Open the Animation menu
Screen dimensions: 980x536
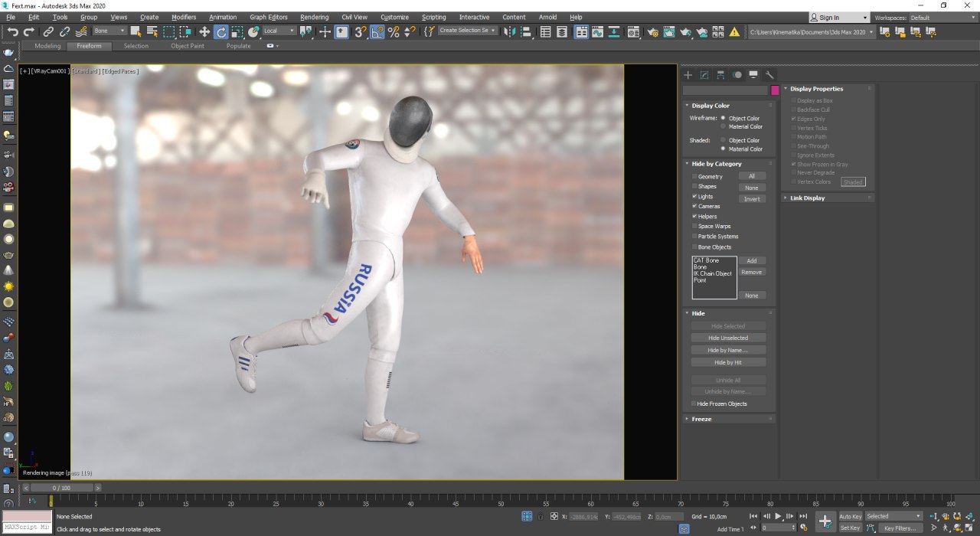(x=223, y=17)
